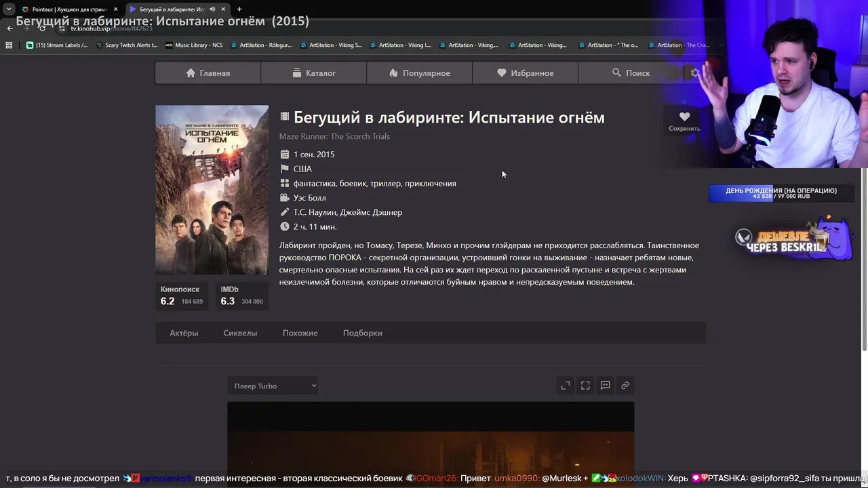This screenshot has height=488, width=868.
Task: Click the Кинопоиск 6.2 rating box
Action: tap(182, 296)
